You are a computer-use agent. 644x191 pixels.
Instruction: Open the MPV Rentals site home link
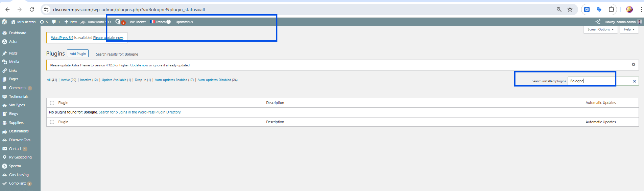point(23,22)
